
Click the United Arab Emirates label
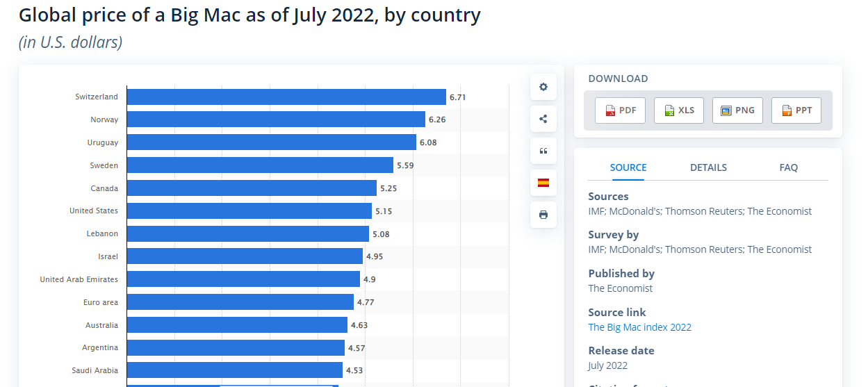click(79, 279)
